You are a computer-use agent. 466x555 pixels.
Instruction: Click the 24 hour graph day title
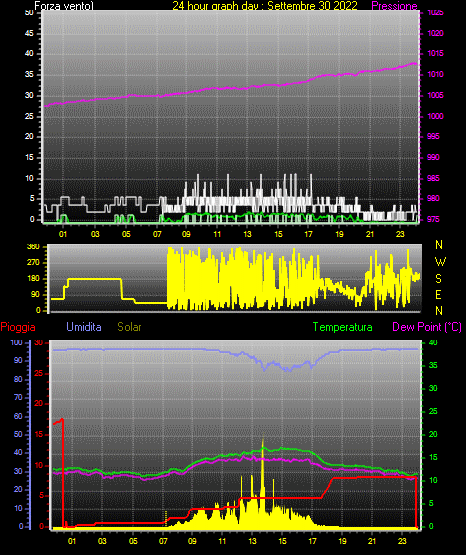click(x=265, y=6)
